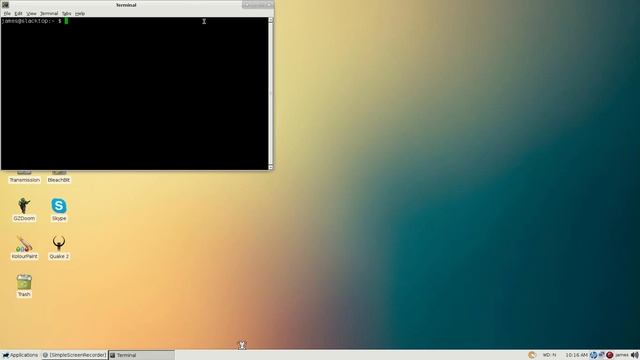Click the 10:16 AM clock in the panel
Screen dimensions: 640x360
click(576, 355)
